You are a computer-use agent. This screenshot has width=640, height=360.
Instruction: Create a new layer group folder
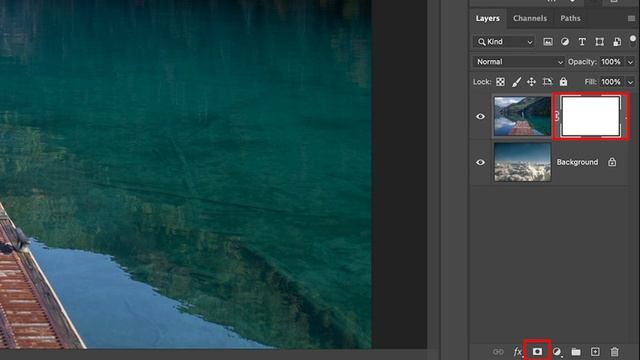(576, 351)
